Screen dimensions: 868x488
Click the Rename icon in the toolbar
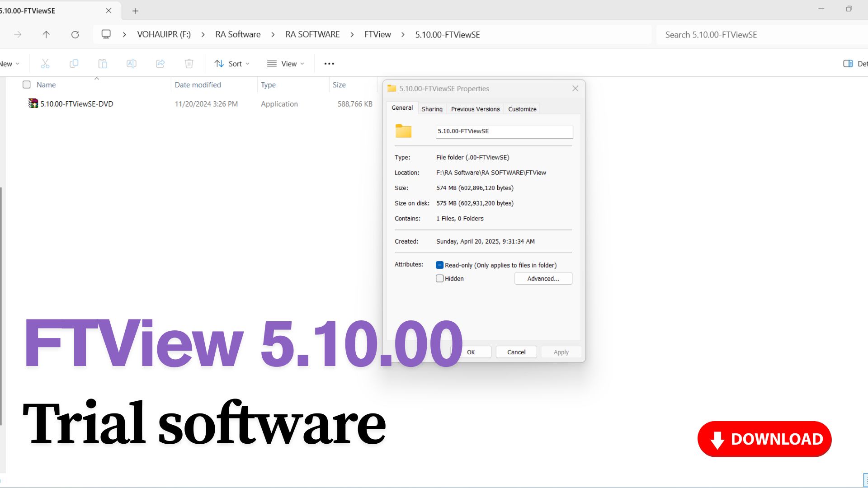[132, 63]
